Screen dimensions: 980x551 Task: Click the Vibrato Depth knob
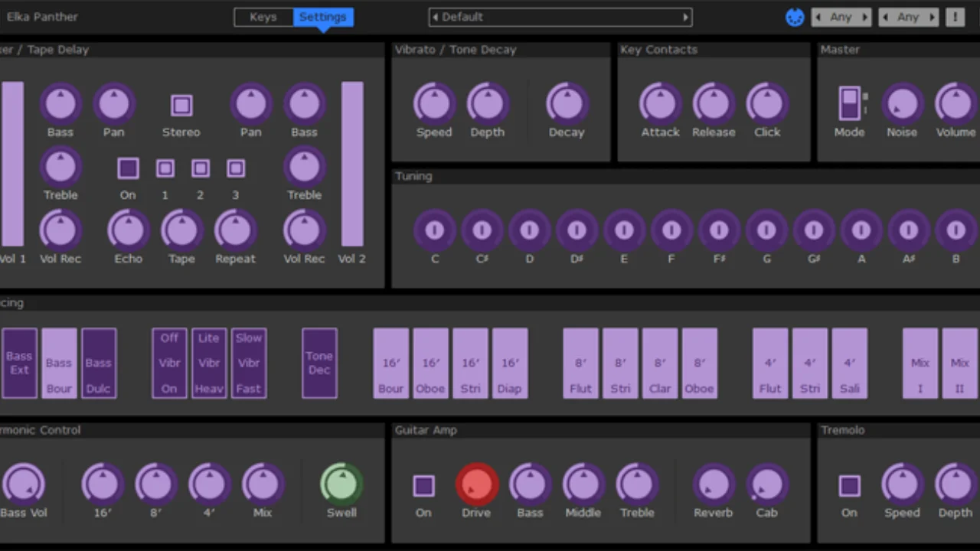coord(488,103)
